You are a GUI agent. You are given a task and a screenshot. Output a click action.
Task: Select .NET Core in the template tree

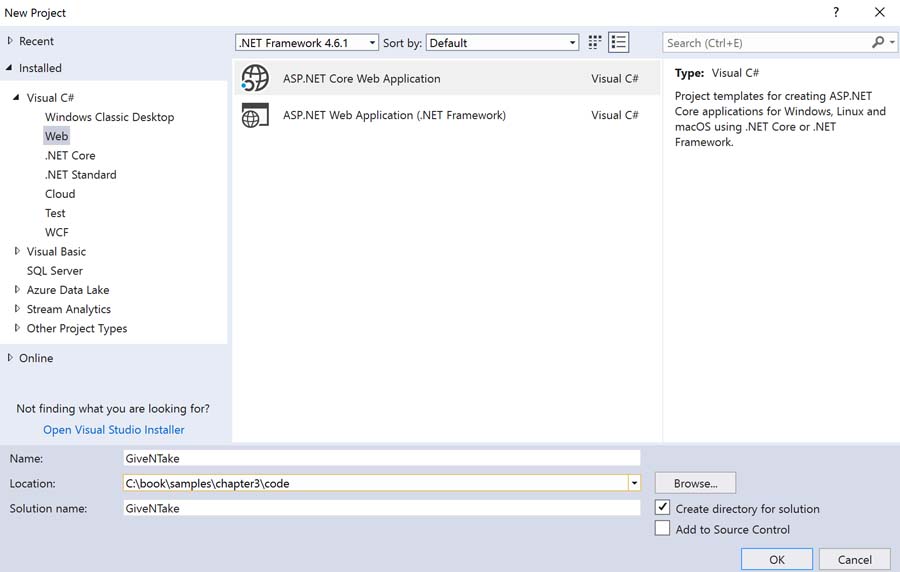tap(70, 155)
